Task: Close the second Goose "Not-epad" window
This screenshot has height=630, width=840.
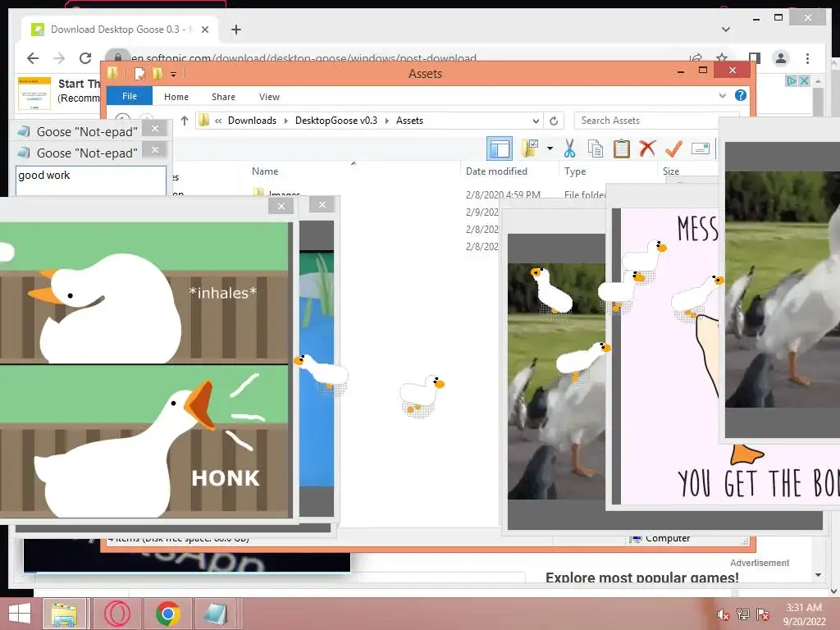Action: pos(155,150)
